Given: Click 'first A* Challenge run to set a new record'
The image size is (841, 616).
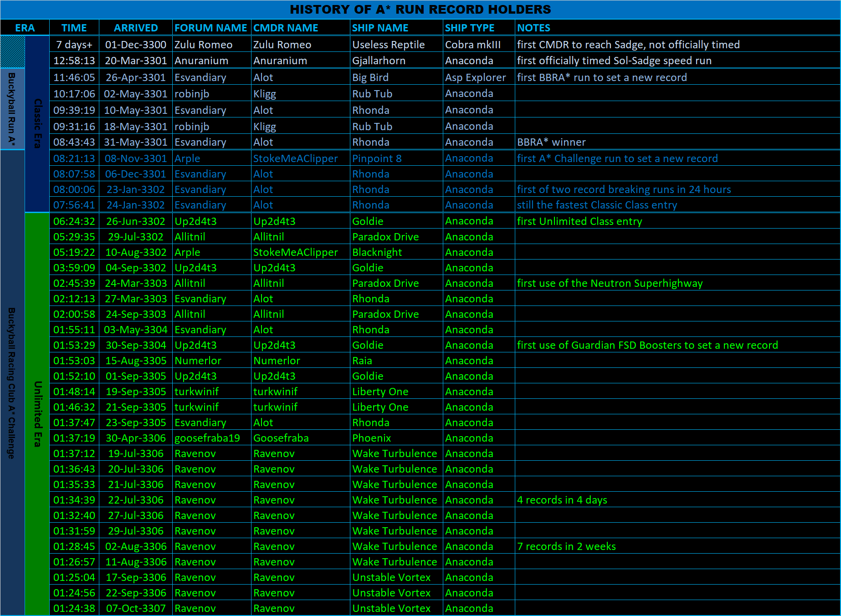Looking at the screenshot, I should 617,158.
